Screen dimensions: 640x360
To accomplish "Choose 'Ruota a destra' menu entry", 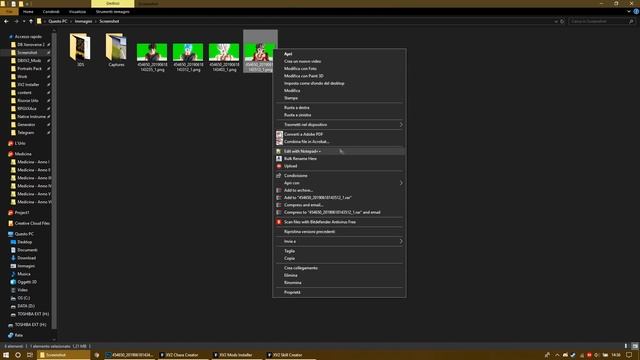I will pyautogui.click(x=297, y=108).
